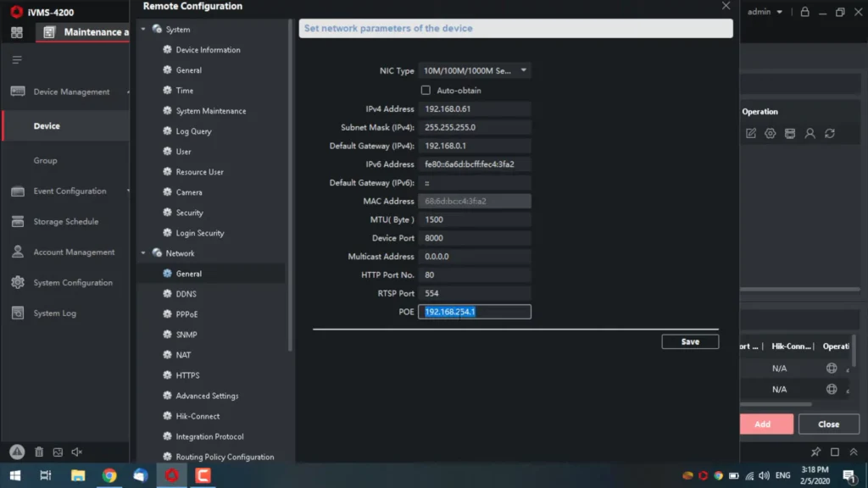Open Routing Policy Configuration
The height and width of the screenshot is (488, 868).
pyautogui.click(x=225, y=457)
